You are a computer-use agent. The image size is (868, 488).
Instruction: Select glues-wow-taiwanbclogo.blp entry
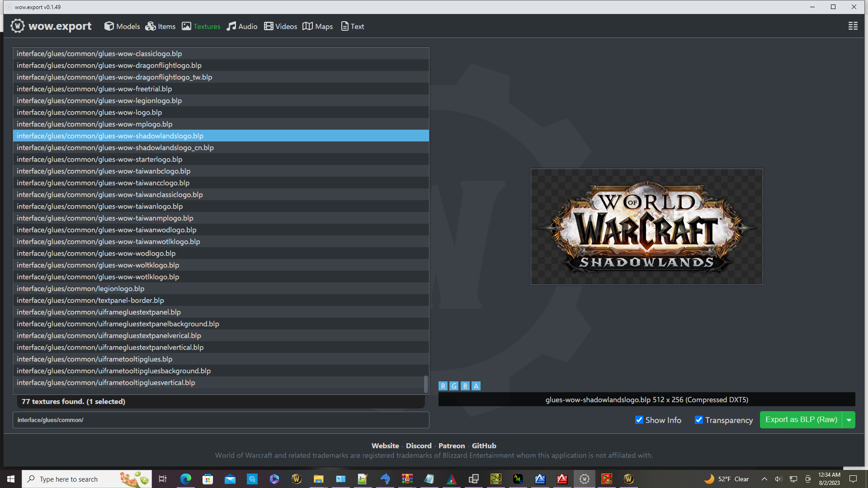pos(221,171)
